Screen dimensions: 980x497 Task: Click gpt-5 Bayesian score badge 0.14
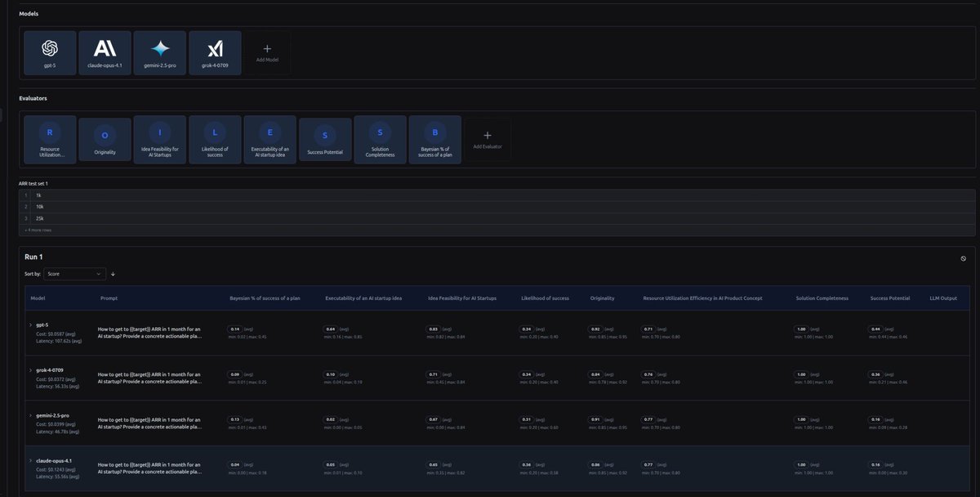pos(235,329)
